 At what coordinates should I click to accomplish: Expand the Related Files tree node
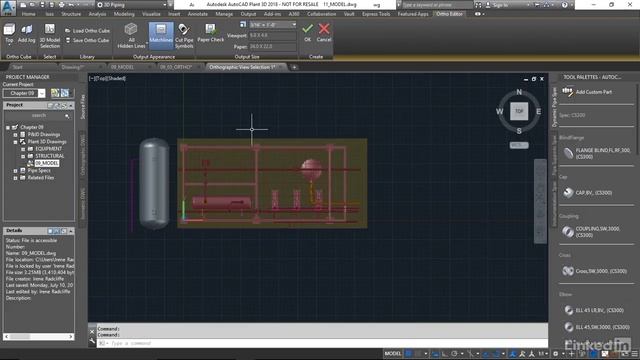[x=16, y=178]
